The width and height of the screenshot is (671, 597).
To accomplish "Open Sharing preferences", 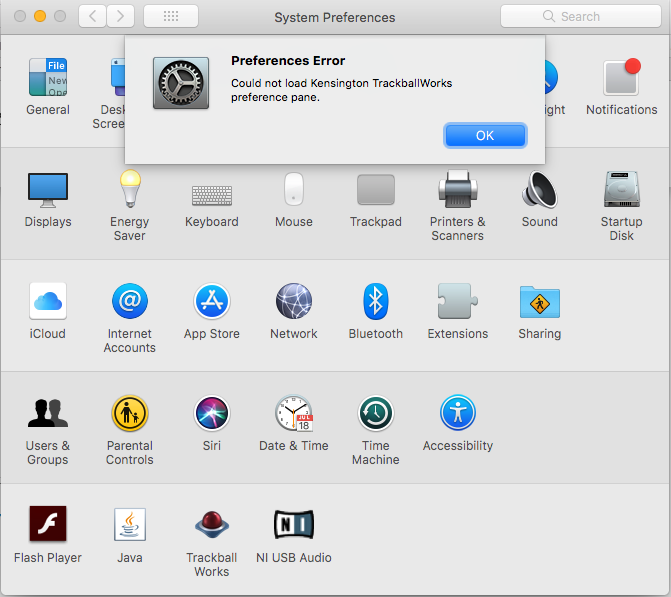I will pos(540,311).
